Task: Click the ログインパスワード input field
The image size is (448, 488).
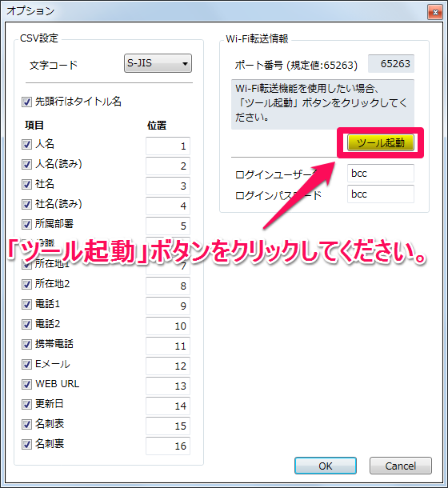Action: [x=381, y=194]
